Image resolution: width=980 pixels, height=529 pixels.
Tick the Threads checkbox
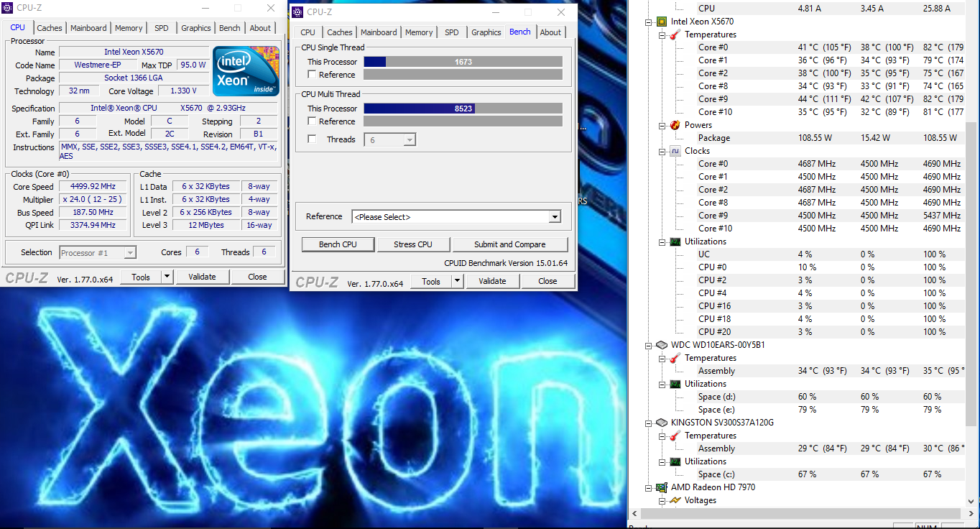tap(312, 139)
